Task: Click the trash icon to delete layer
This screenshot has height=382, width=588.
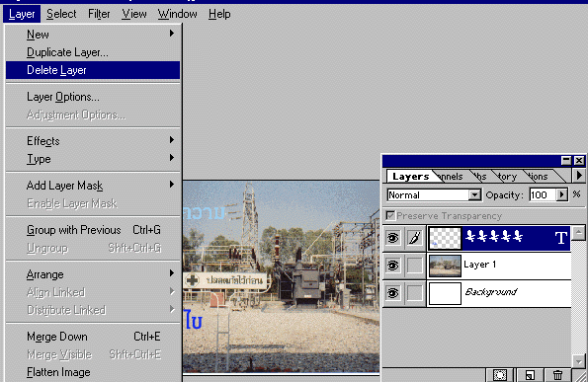Action: click(557, 374)
